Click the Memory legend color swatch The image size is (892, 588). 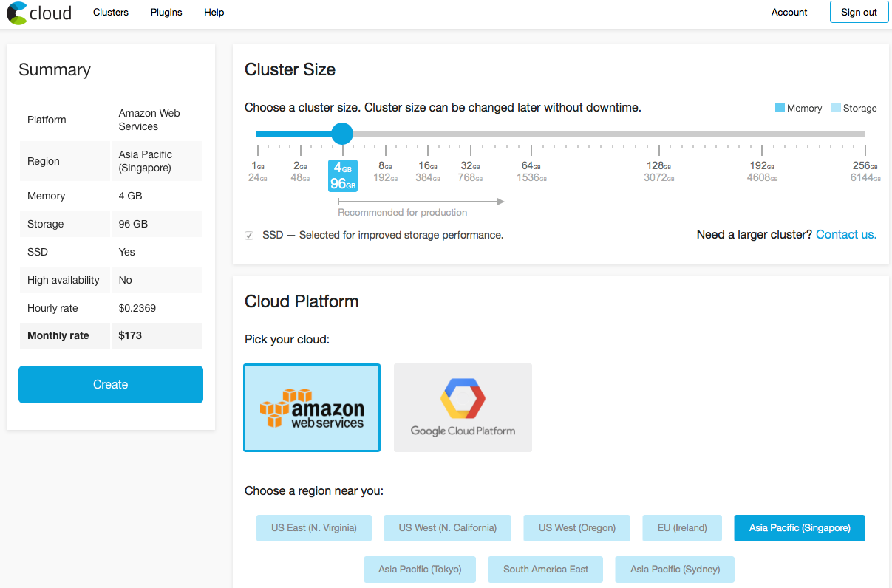click(780, 108)
